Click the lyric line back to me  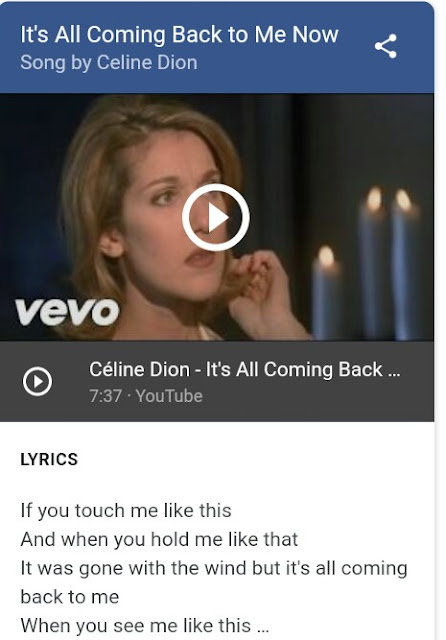(x=70, y=597)
